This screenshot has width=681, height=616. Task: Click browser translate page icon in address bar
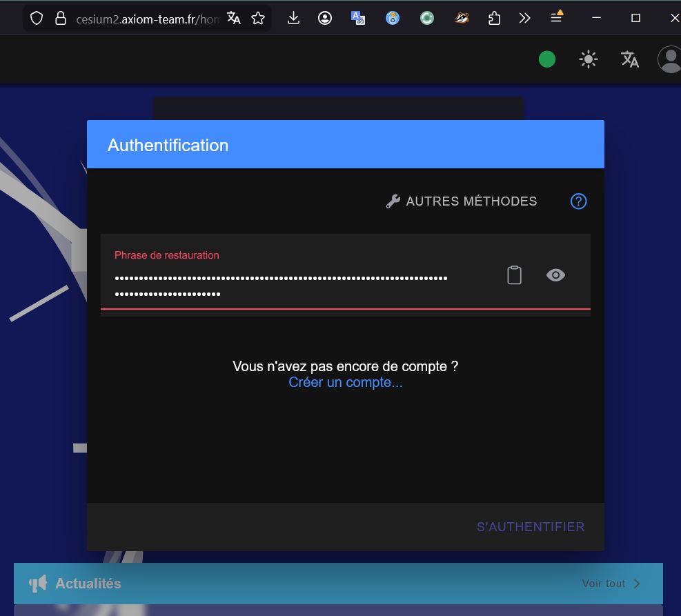[234, 18]
